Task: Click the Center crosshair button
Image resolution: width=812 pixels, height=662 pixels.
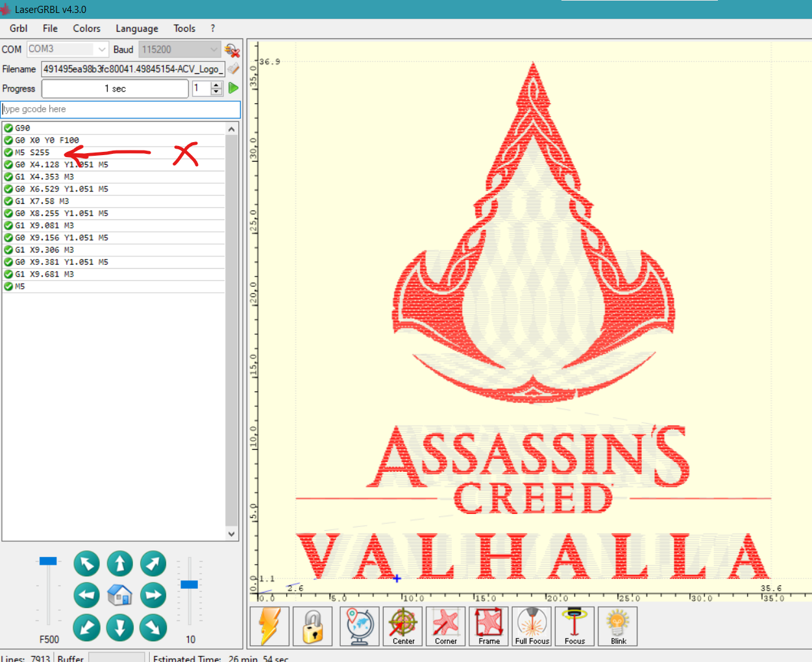Action: pos(403,626)
